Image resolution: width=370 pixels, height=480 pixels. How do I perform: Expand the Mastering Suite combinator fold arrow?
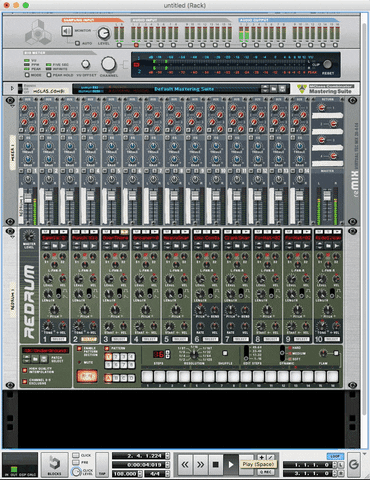pos(12,89)
